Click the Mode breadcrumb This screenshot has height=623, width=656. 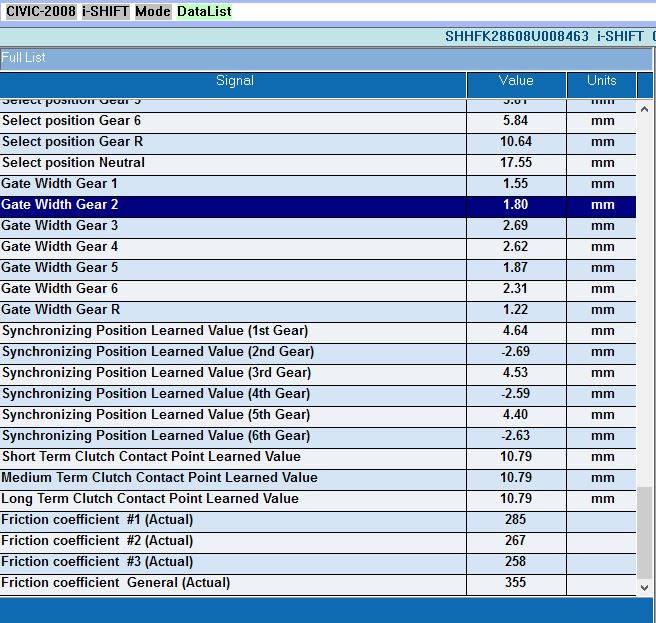point(153,11)
